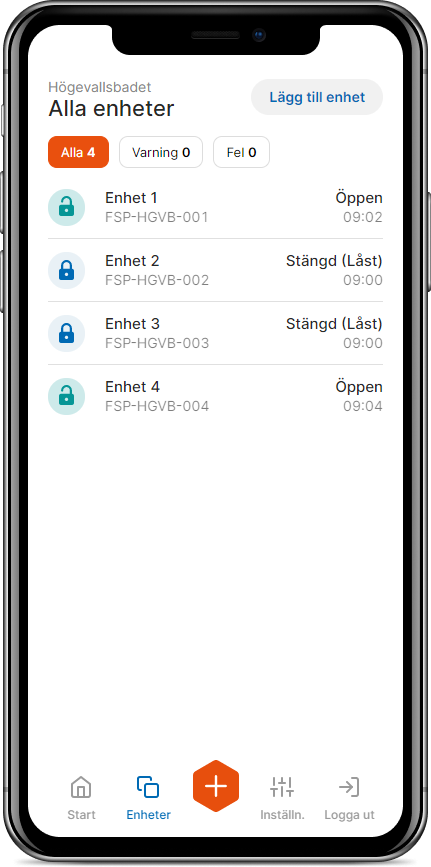Viewport: 431px width, 867px height.
Task: Filter by Varning 0 chip
Action: click(x=161, y=152)
